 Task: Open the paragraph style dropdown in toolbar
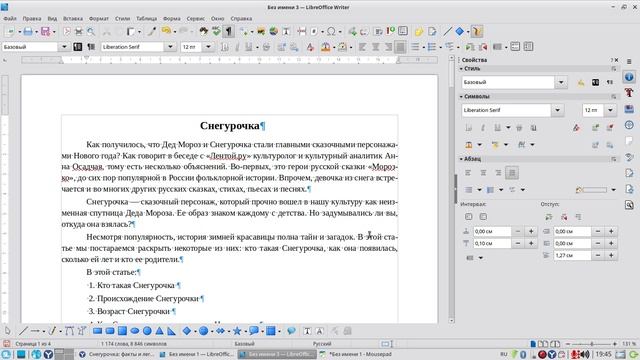pos(64,47)
